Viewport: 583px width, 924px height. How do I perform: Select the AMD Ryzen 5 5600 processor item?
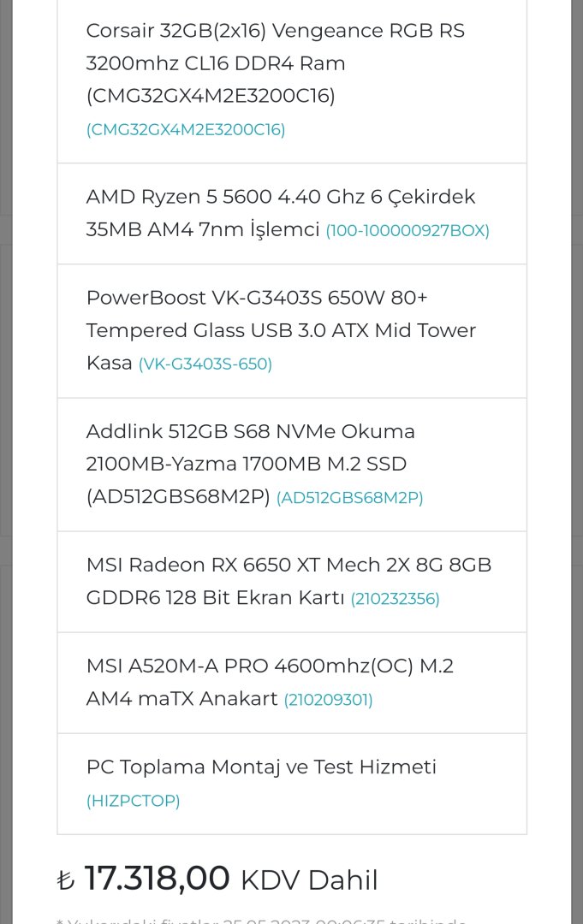tap(280, 197)
